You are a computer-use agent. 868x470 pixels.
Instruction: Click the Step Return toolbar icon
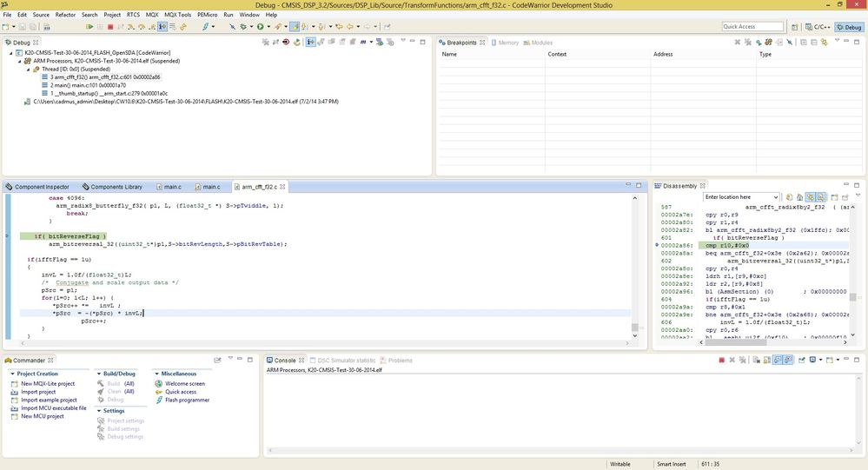(152, 27)
